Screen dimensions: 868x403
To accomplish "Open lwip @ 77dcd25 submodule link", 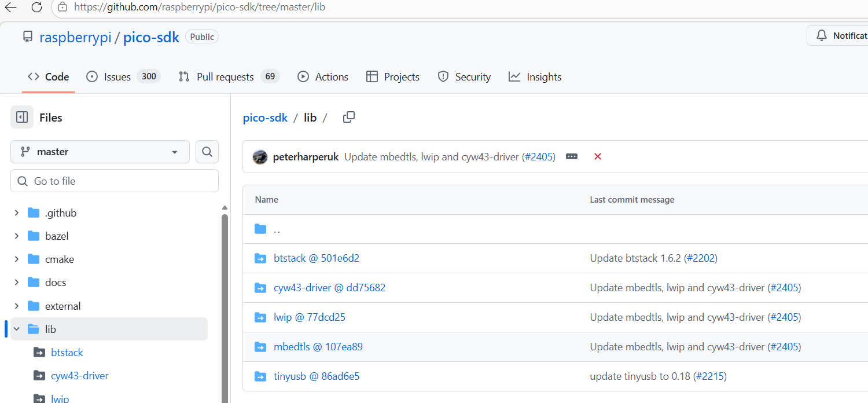I will (x=310, y=317).
